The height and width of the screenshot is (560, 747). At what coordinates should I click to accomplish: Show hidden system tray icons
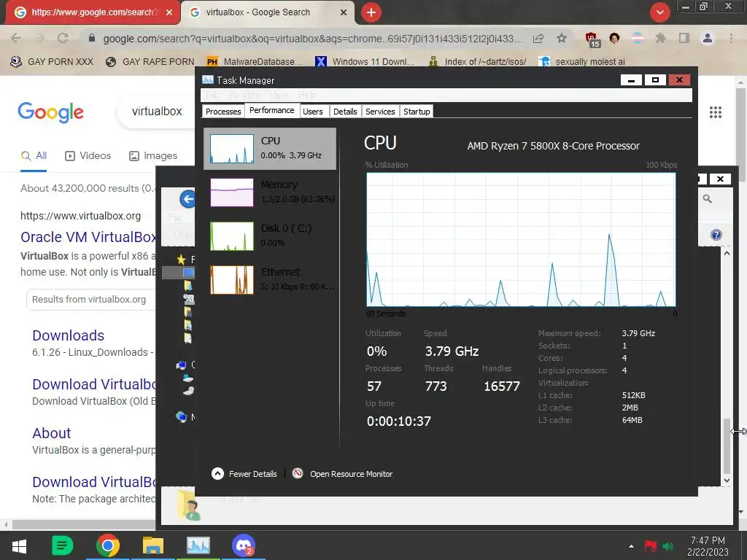tap(631, 546)
